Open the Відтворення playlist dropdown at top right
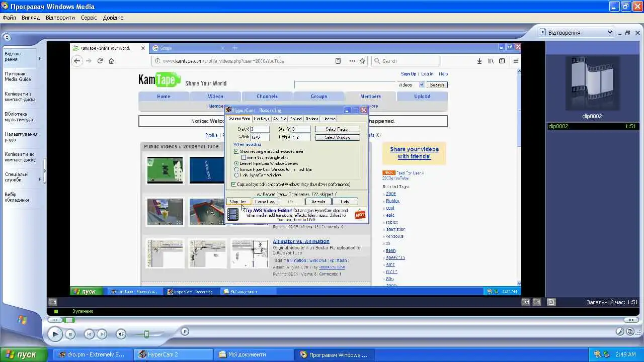This screenshot has height=362, width=644. click(576, 33)
